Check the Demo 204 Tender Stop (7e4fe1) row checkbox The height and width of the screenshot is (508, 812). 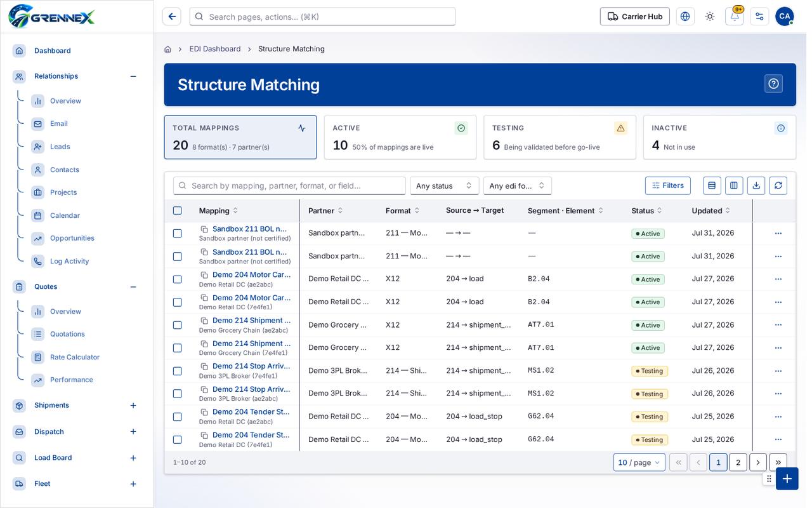178,439
